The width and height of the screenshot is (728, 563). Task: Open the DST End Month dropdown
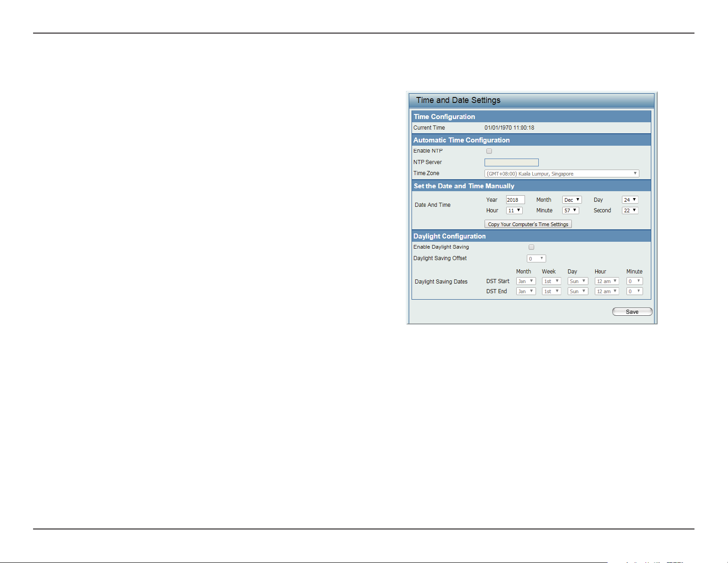pos(526,291)
